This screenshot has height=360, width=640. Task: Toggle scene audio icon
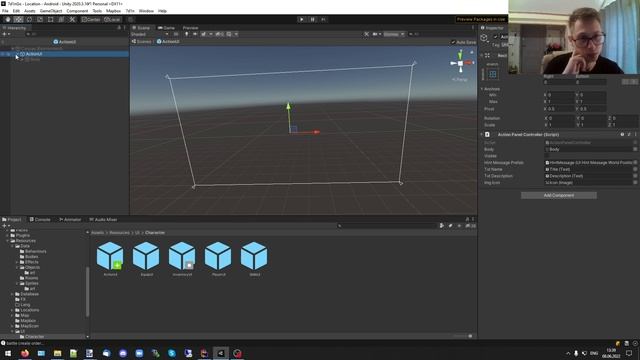pyautogui.click(x=195, y=34)
